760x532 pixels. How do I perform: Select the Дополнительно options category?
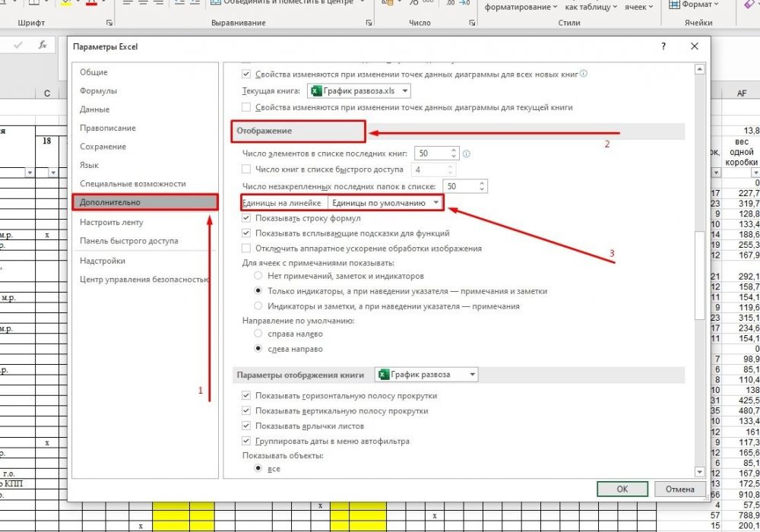[144, 202]
